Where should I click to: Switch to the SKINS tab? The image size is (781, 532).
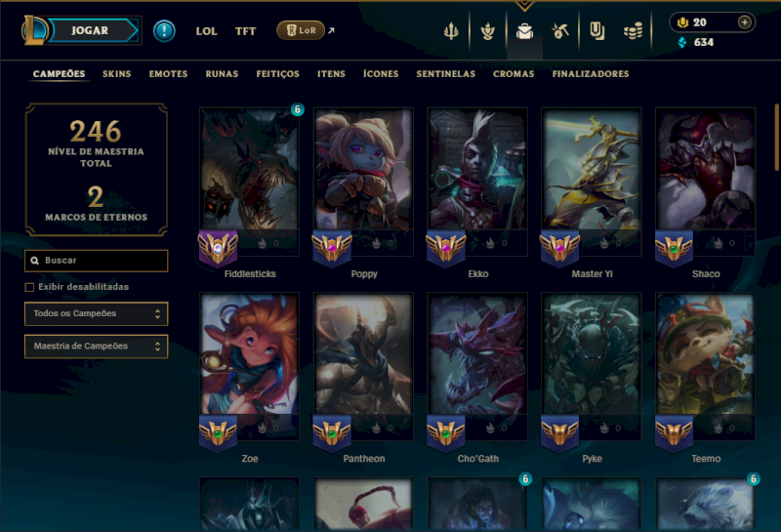click(x=116, y=74)
